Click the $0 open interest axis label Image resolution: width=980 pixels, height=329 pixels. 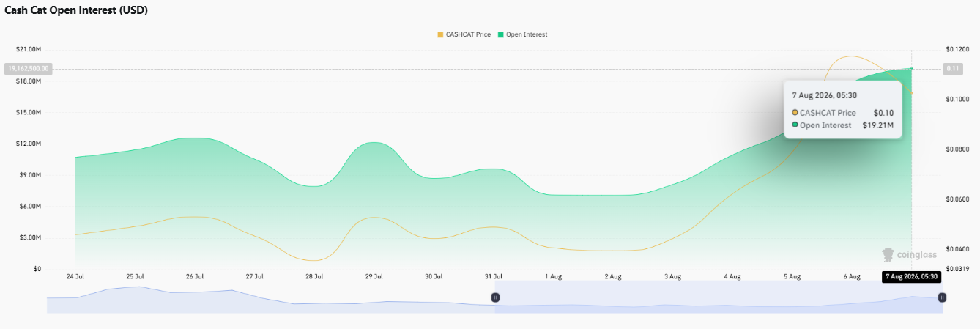37,269
